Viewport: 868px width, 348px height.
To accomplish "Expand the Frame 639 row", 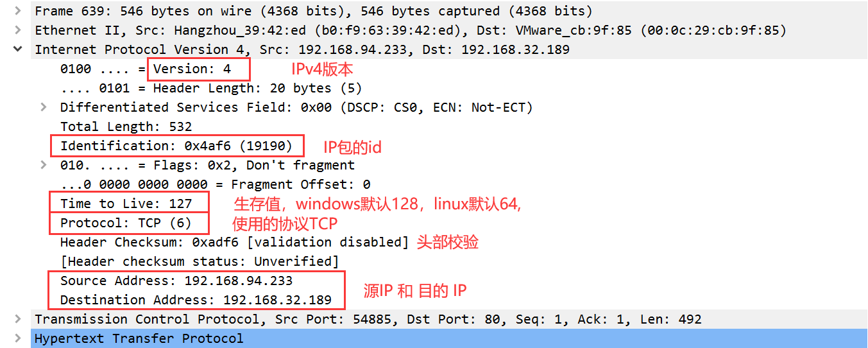I will [x=17, y=11].
